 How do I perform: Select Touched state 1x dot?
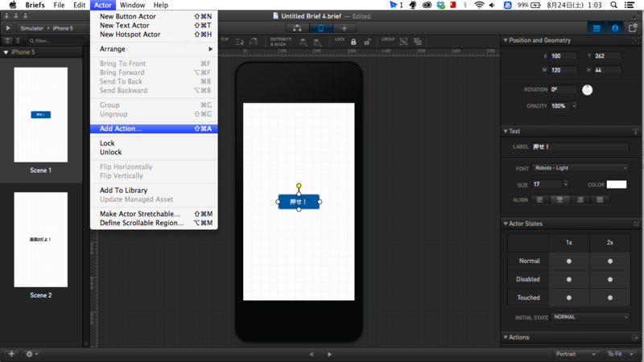tap(569, 298)
